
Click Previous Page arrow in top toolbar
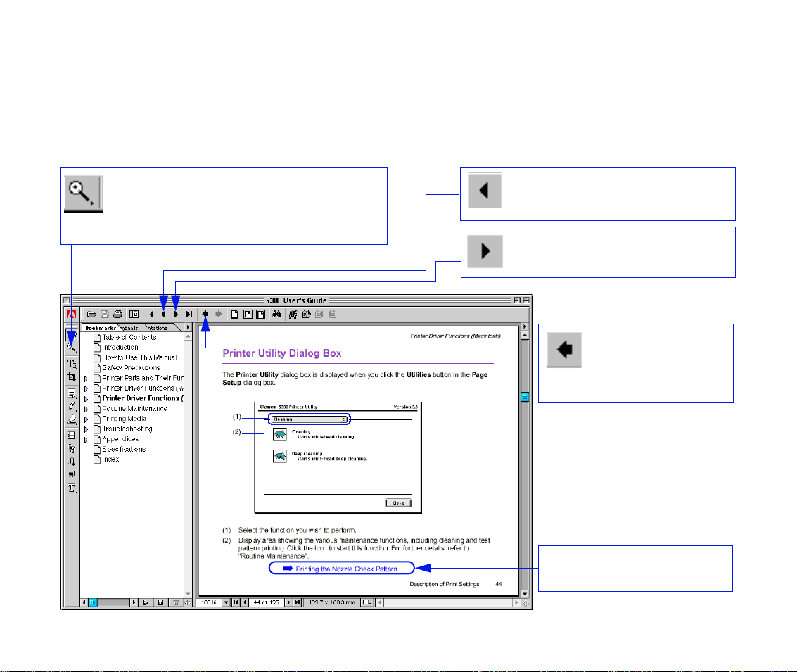(x=164, y=314)
